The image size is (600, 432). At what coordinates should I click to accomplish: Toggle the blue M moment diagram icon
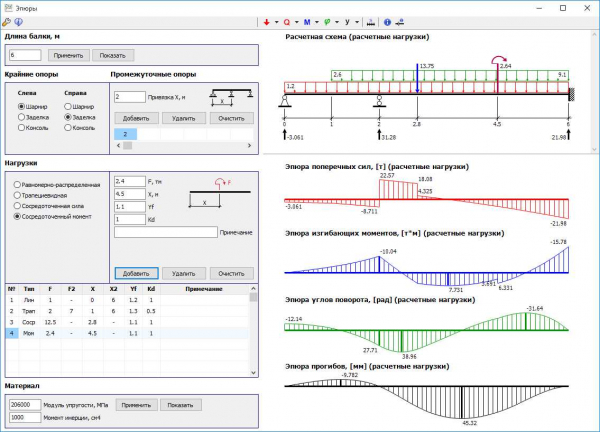(x=307, y=22)
